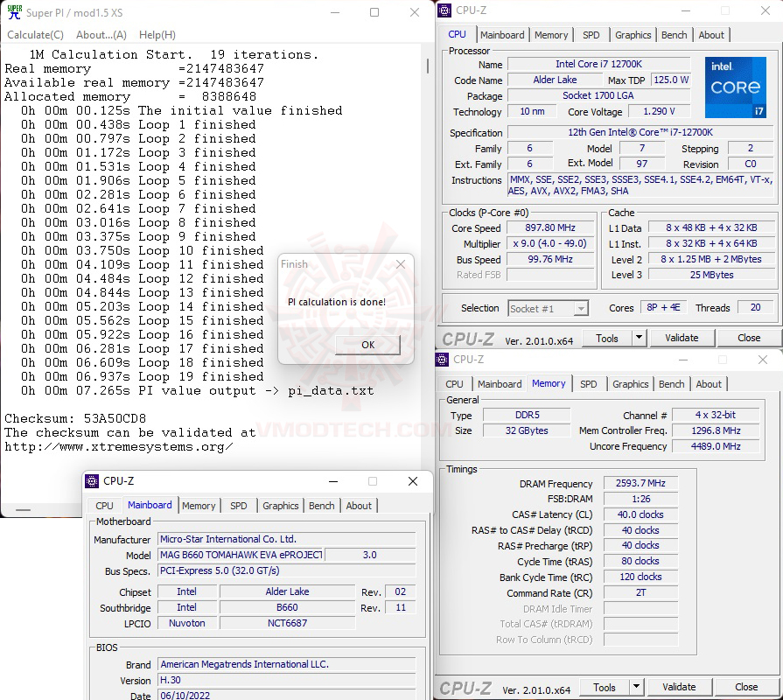
Task: Click the LPCIO NCT6687 field
Action: coord(287,623)
